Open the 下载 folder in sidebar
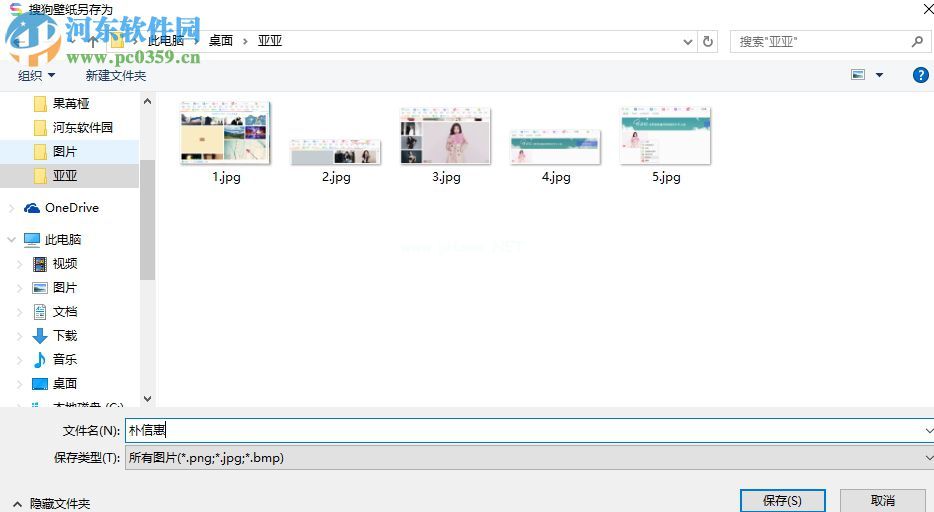 [x=64, y=336]
